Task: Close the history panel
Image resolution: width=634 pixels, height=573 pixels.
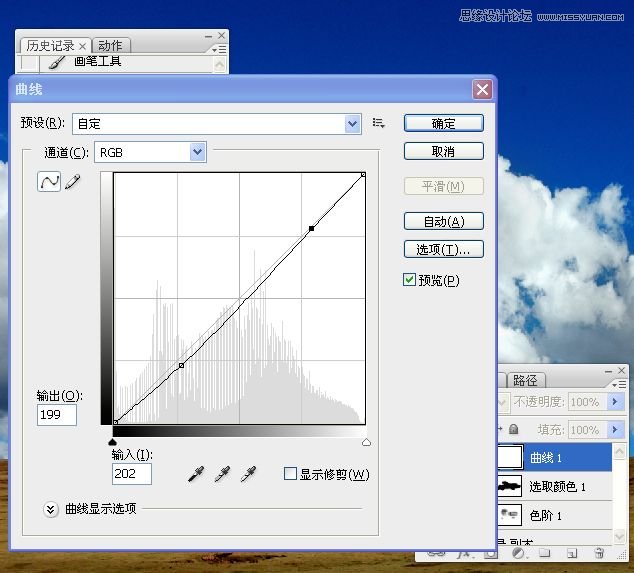Action: point(222,36)
